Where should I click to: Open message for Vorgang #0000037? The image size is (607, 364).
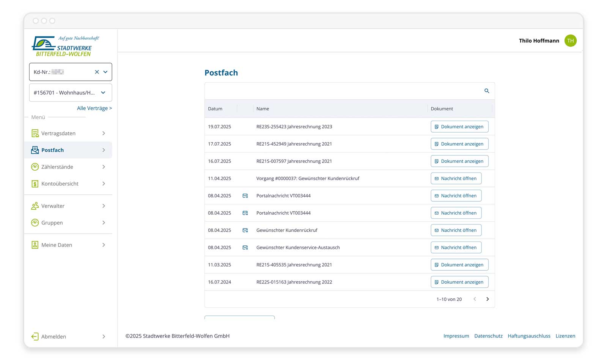(456, 179)
